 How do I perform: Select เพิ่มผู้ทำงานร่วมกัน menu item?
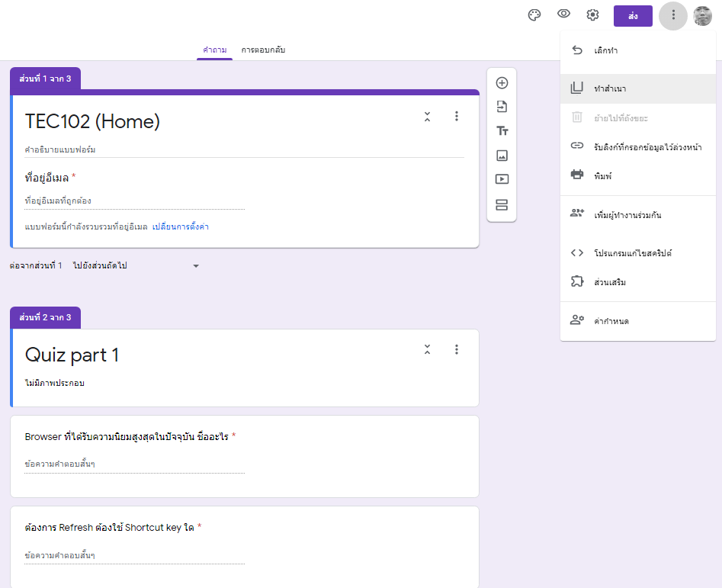tap(627, 215)
